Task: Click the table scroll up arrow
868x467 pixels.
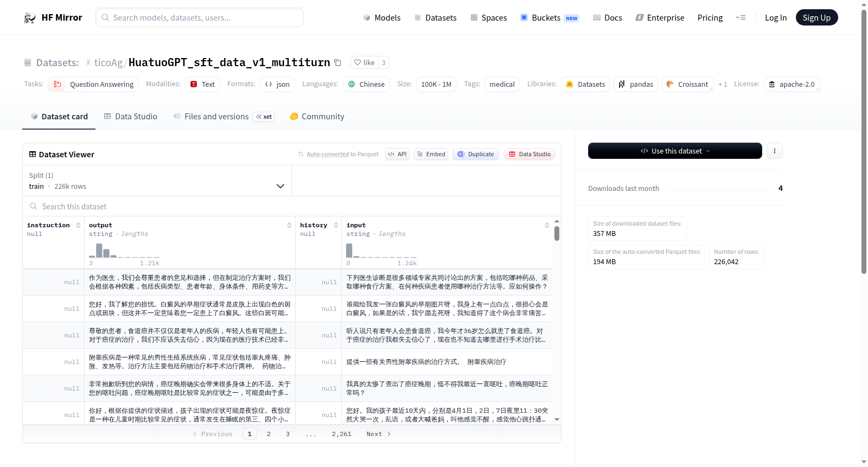Action: coord(557,221)
